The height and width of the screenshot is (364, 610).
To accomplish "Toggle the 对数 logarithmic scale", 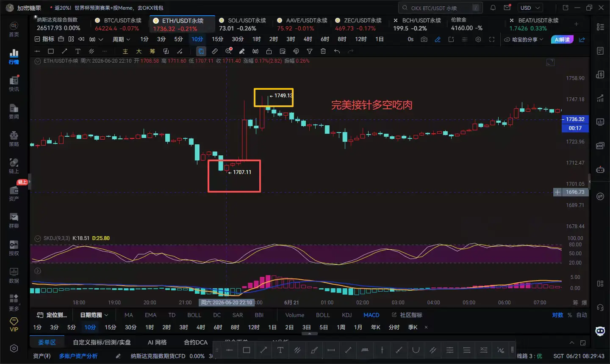I will 558,315.
